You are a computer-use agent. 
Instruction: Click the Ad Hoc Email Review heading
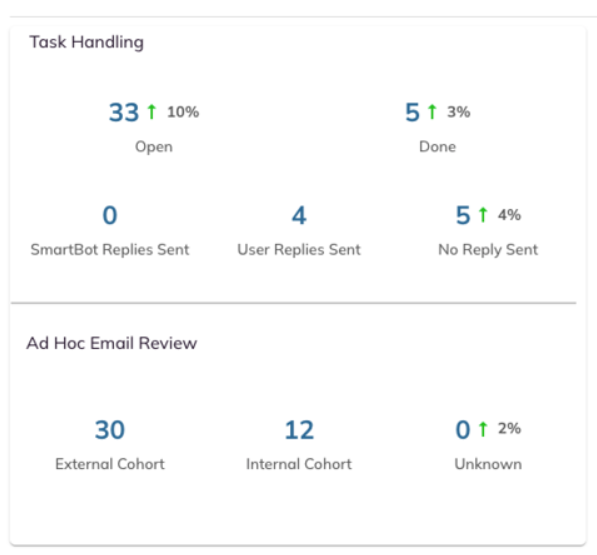tap(112, 343)
